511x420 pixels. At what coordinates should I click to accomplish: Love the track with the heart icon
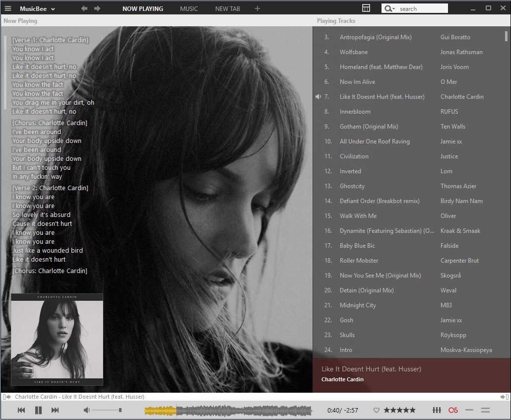[376, 410]
